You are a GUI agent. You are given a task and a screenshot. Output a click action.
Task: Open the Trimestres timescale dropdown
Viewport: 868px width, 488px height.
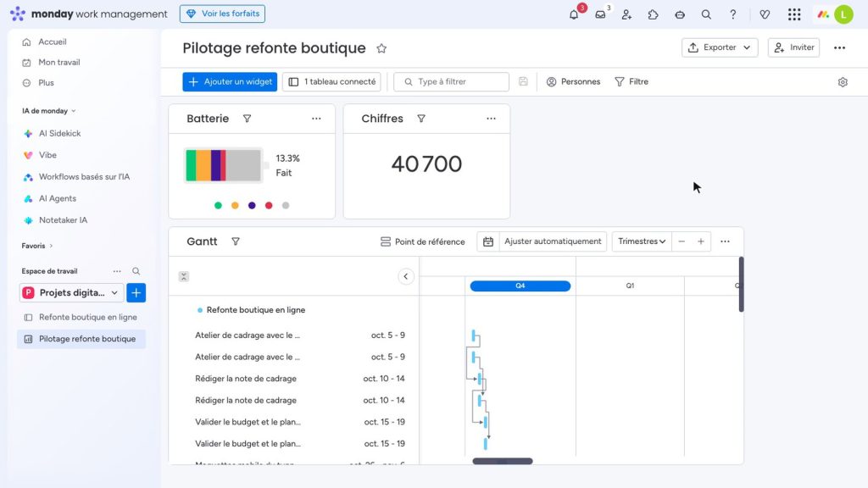[x=642, y=241]
